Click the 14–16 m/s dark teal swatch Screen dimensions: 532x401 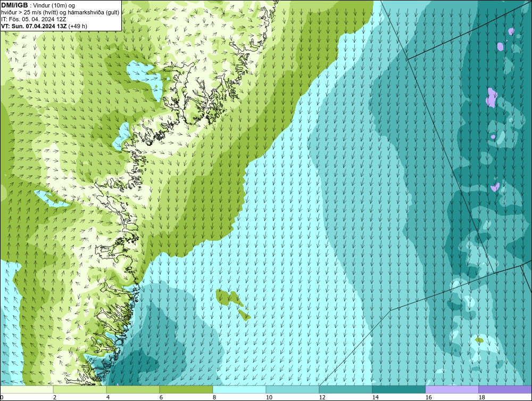point(399,389)
